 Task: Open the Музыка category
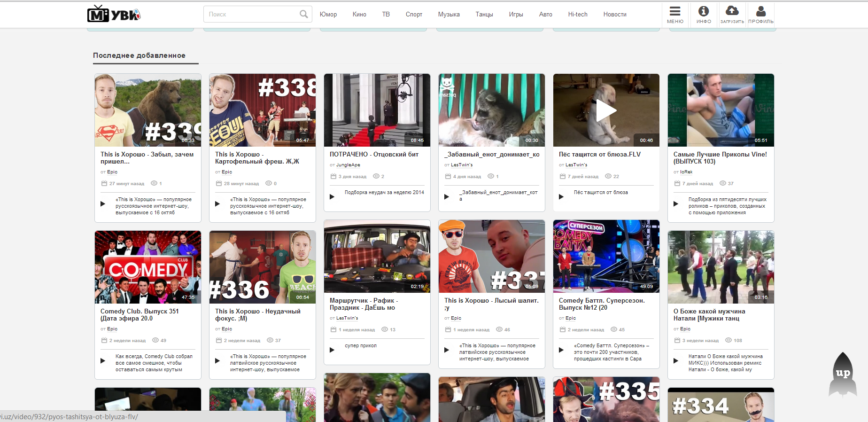[x=449, y=15]
